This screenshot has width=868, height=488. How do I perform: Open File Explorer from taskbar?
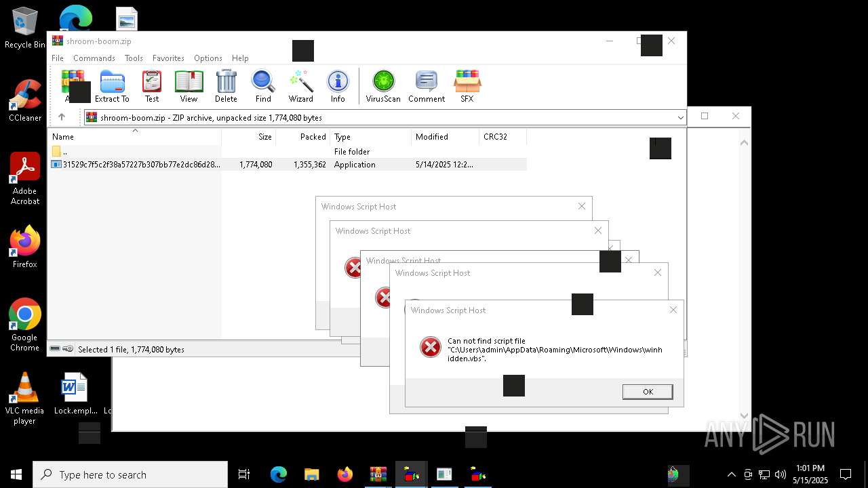tap(311, 474)
